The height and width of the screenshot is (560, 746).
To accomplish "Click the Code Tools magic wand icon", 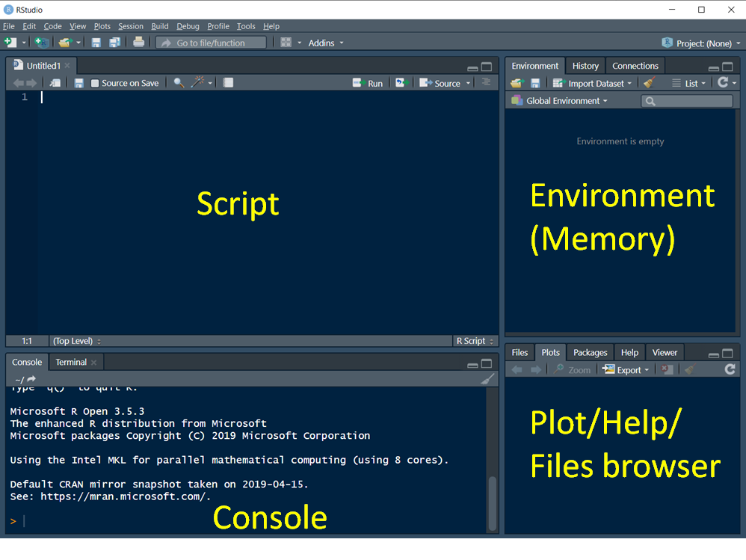I will 197,82.
